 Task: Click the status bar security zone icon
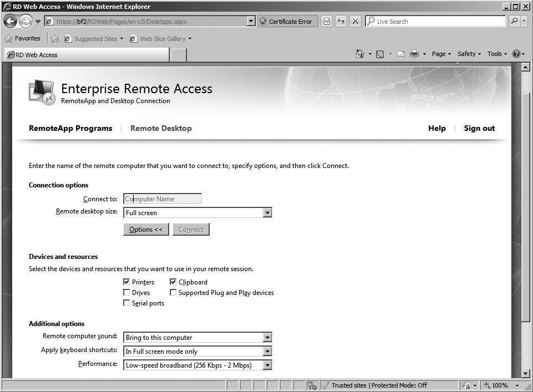pos(465,385)
